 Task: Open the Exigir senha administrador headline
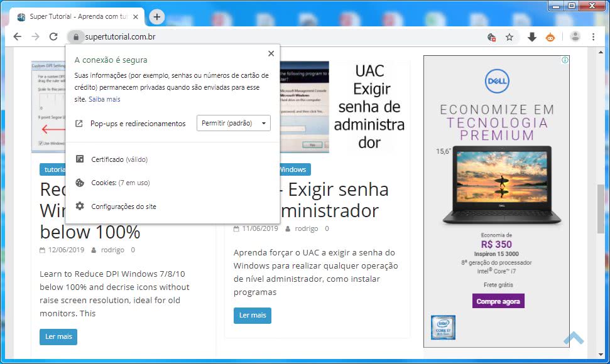coord(335,200)
